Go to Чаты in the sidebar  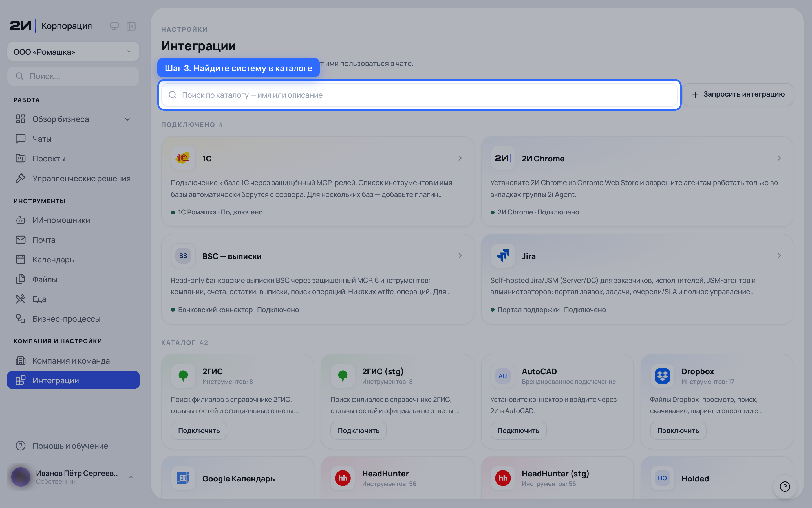pyautogui.click(x=73, y=139)
